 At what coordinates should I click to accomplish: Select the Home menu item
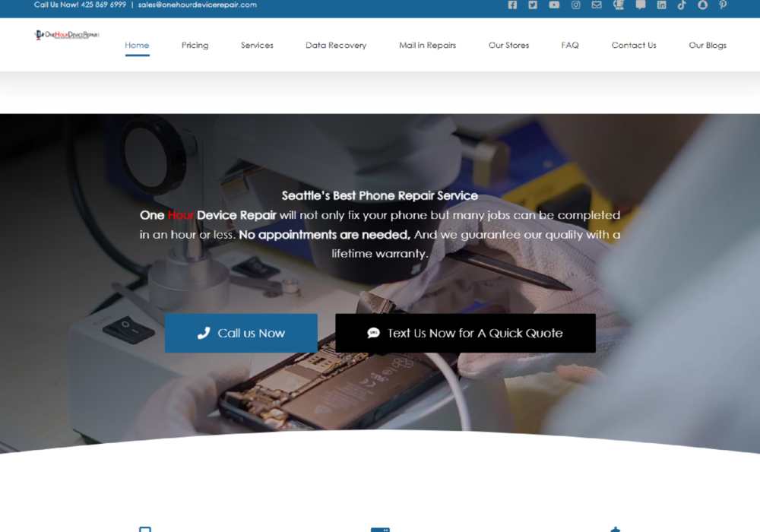137,45
